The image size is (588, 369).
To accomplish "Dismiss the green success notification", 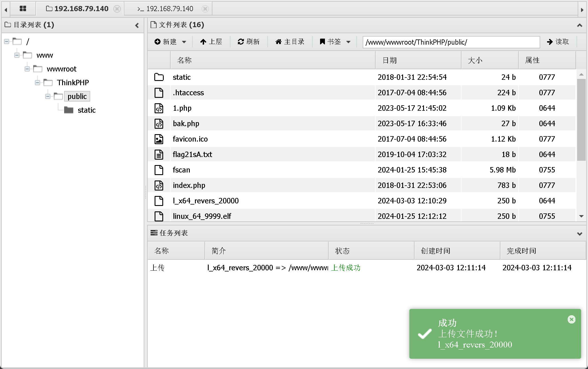I will 571,320.
